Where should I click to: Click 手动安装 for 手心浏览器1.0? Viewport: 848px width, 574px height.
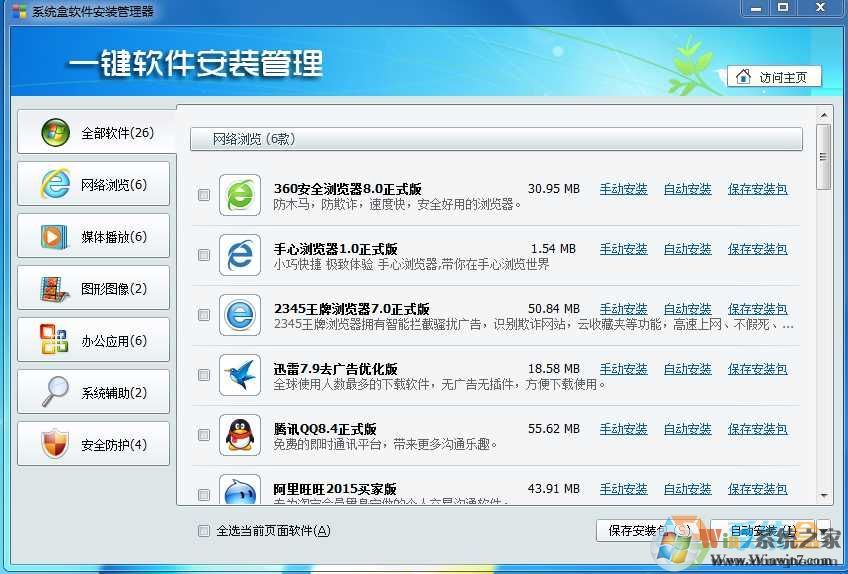point(624,249)
